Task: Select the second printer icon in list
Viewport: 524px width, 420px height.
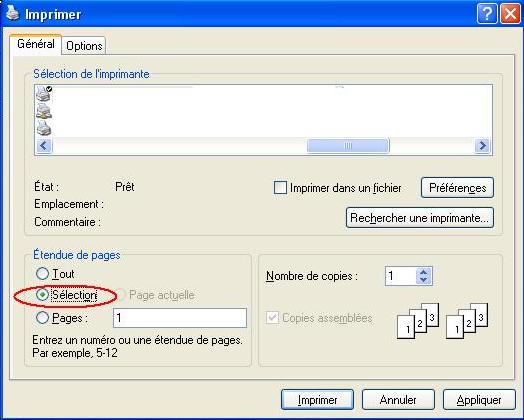Action: pos(44,111)
